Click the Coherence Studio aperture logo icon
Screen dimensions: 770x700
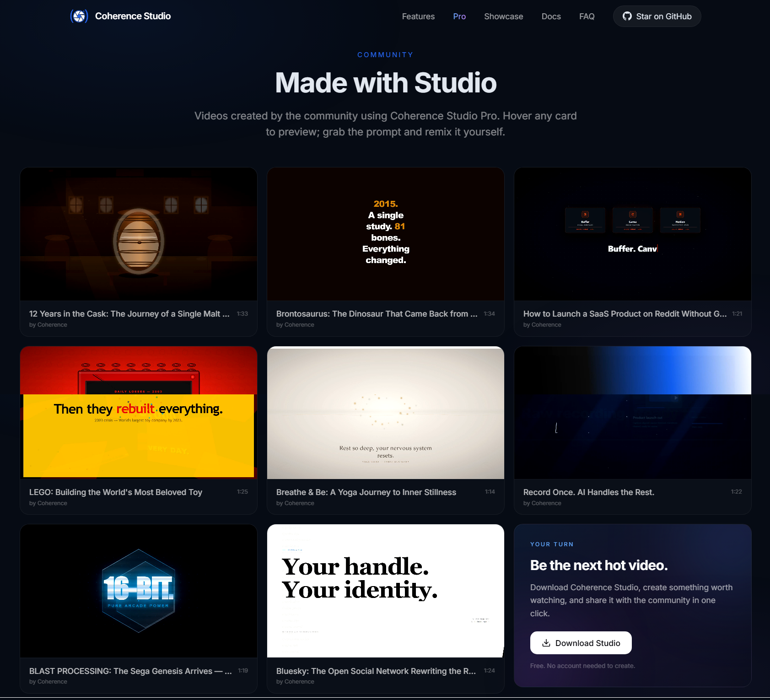79,16
